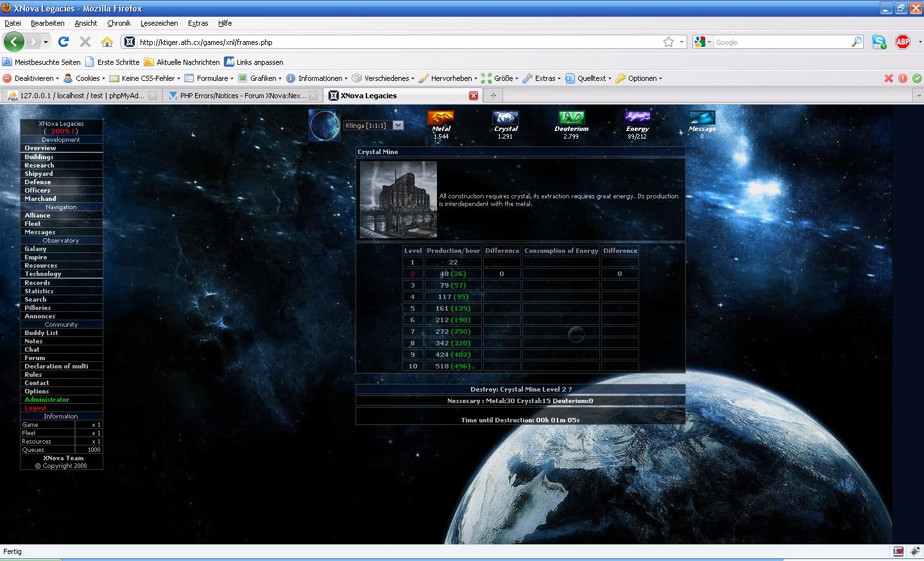Click the Crystal resource icon
Viewport: 924px width, 561px height.
(x=506, y=117)
